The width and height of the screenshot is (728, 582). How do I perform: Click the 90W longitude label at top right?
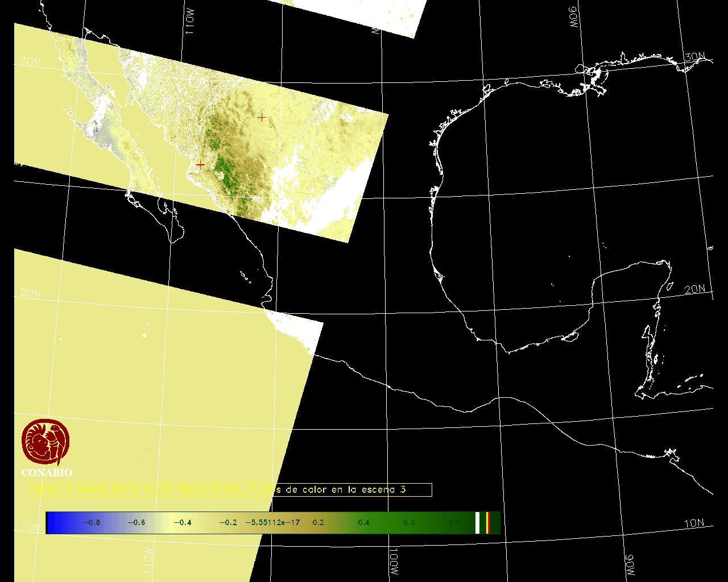click(574, 17)
